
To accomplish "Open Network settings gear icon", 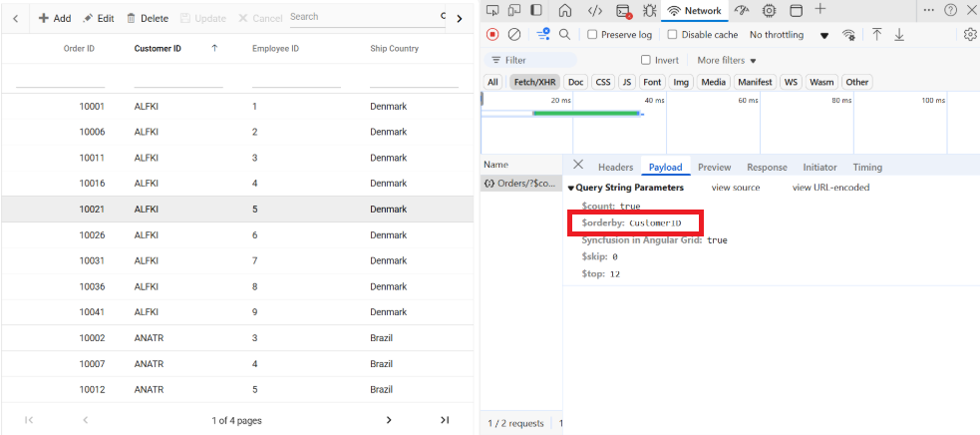I will 970,35.
